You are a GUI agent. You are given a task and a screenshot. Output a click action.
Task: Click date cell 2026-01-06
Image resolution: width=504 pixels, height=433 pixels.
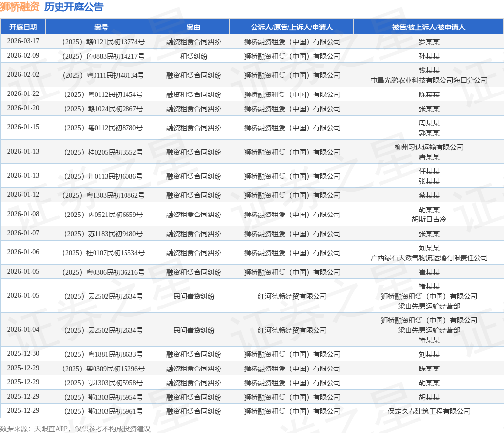pos(23,253)
